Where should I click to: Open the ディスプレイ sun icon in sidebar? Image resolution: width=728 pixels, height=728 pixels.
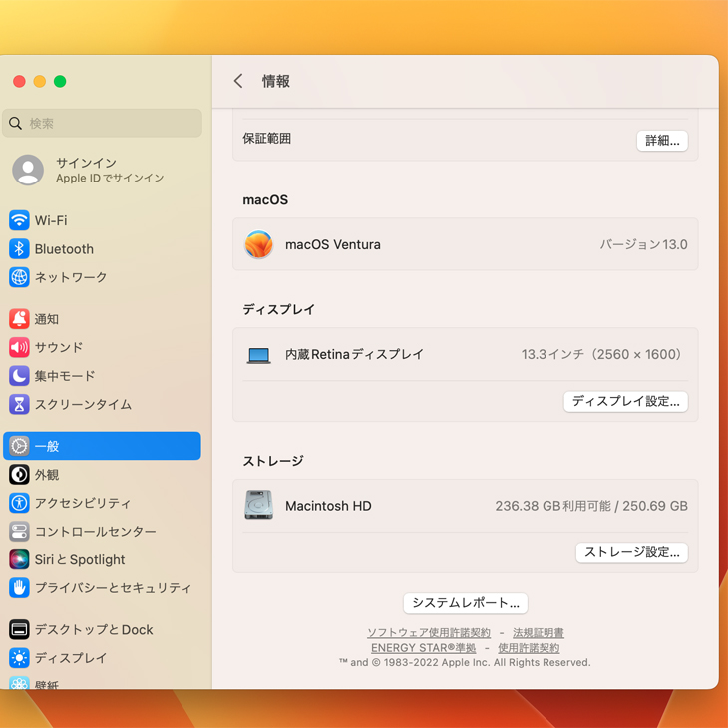(19, 658)
